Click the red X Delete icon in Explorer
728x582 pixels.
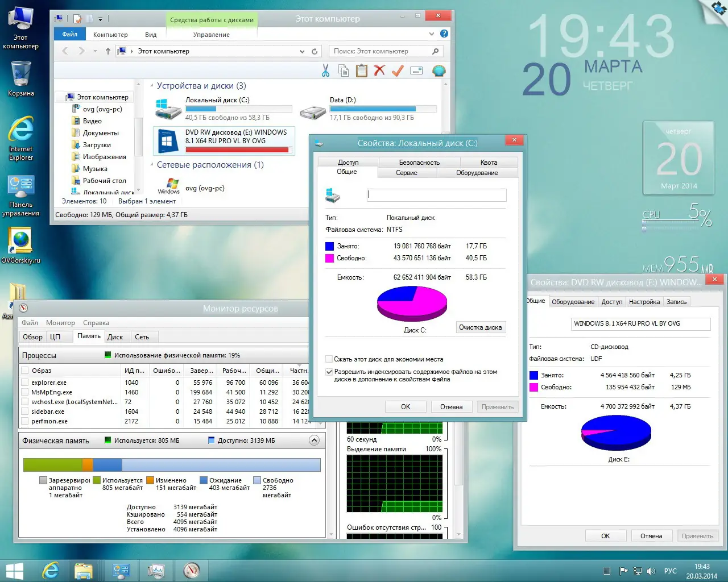pos(379,70)
